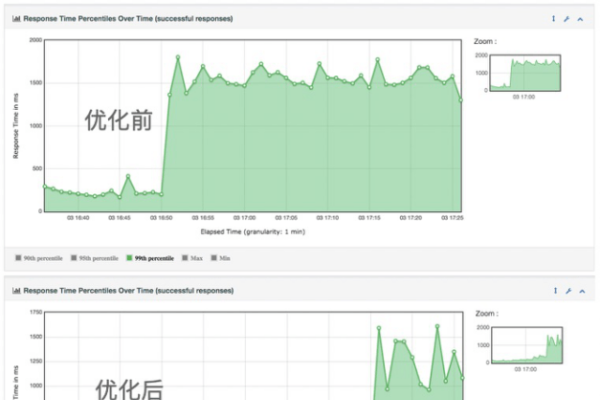This screenshot has width=600, height=400.
Task: Click the 16:45 spike data point in top chart
Action: 128,177
